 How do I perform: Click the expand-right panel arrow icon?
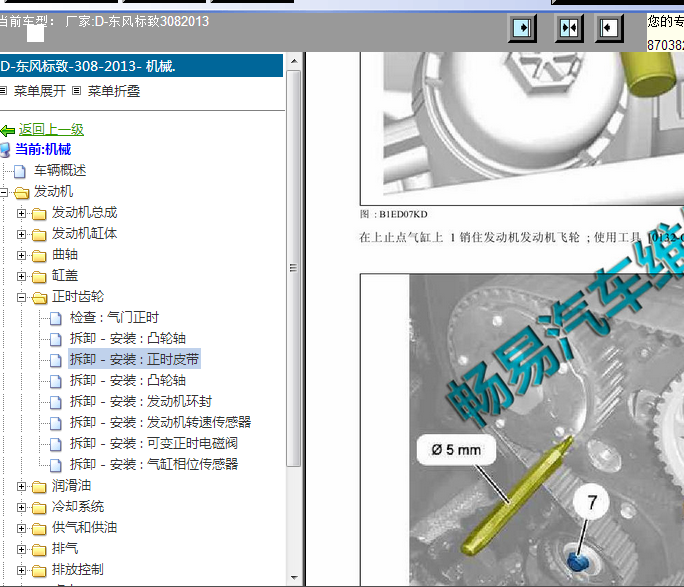point(522,28)
